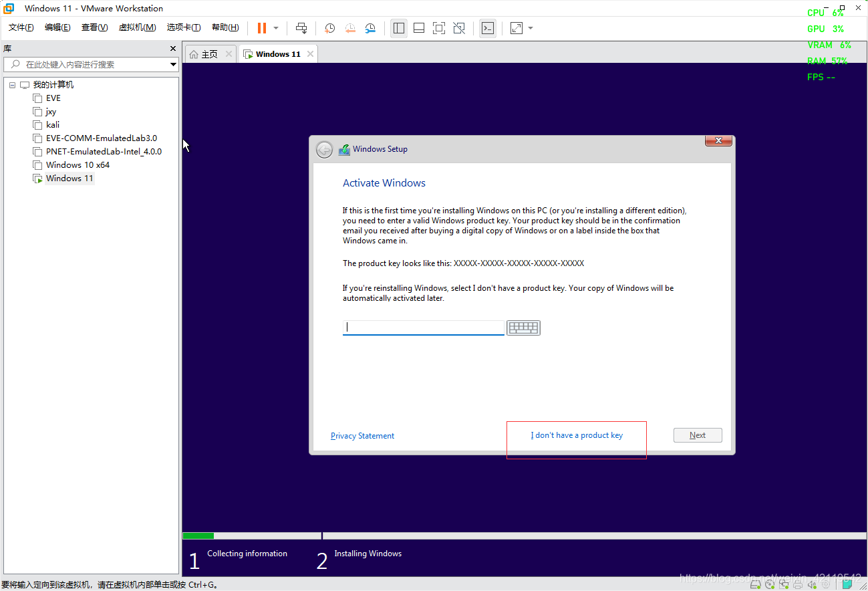Toggle the thumbnail bar view
868x591 pixels.
click(419, 28)
